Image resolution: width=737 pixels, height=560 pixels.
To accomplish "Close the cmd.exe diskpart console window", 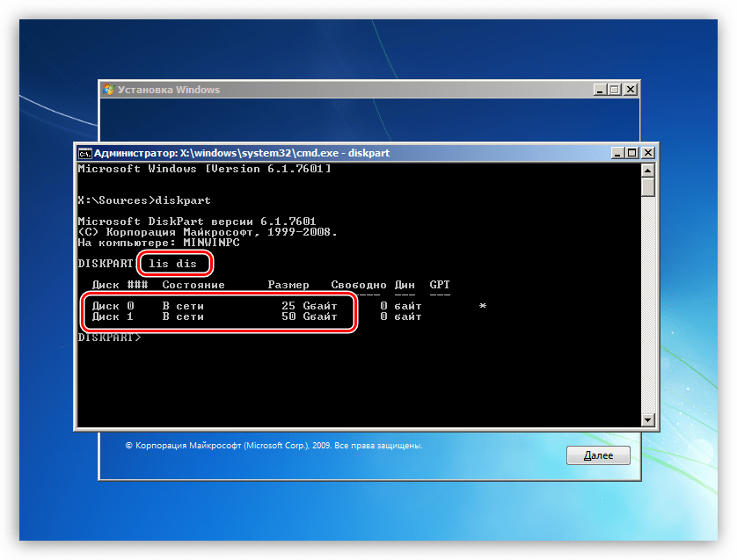I will point(648,153).
